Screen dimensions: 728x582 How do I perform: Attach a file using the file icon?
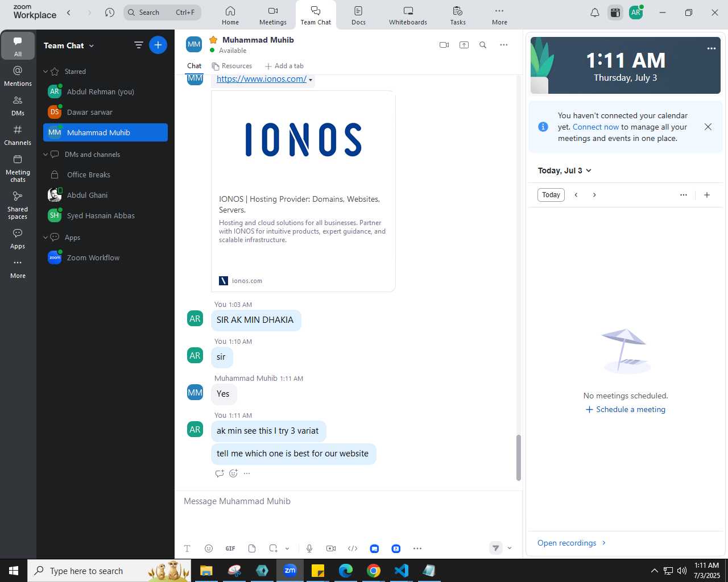click(252, 548)
